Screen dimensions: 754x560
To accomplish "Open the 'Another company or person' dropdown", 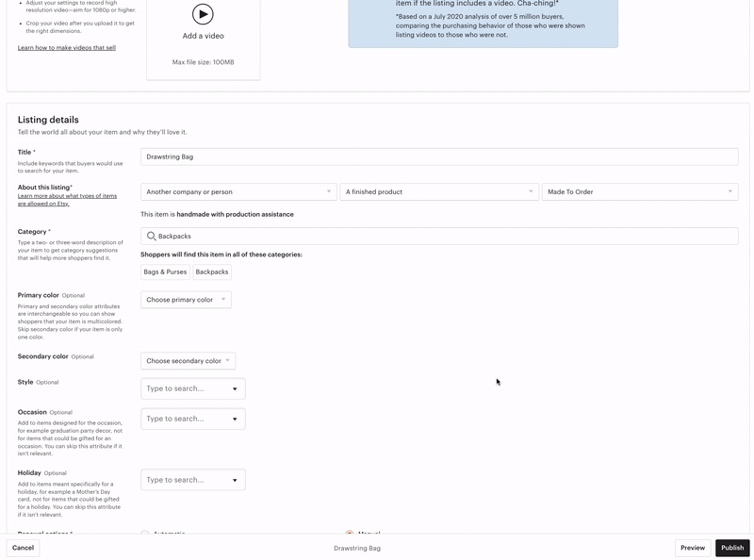I will [236, 189].
